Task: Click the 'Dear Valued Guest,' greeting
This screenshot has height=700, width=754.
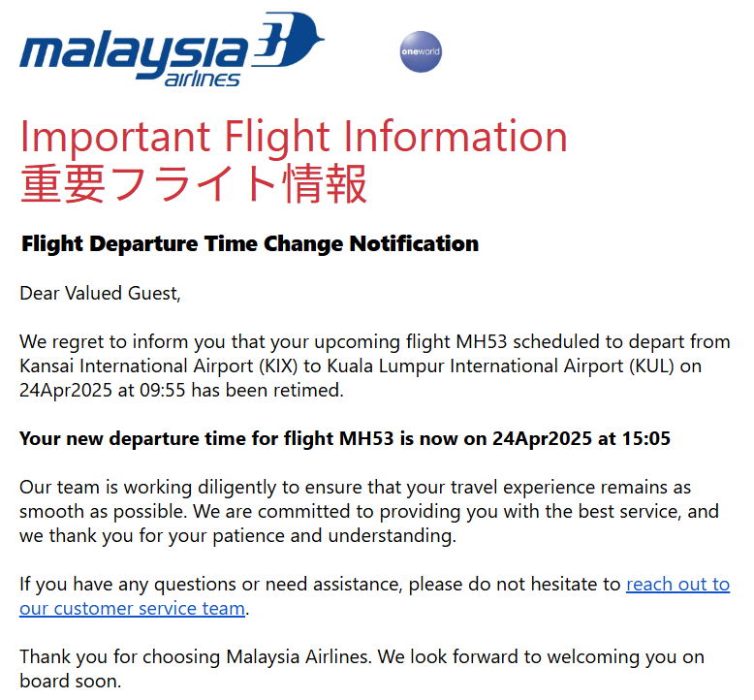Action: tap(100, 294)
